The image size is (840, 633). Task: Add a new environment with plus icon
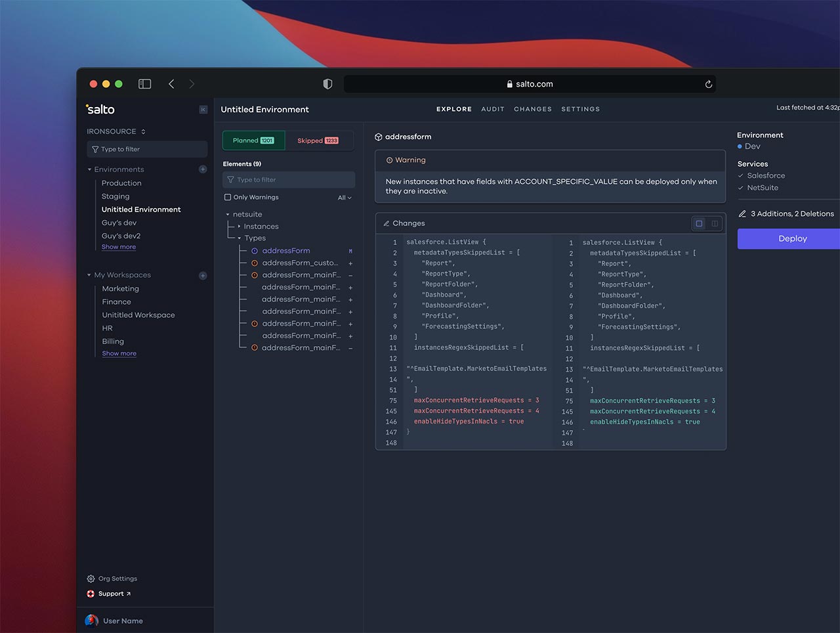pos(203,169)
